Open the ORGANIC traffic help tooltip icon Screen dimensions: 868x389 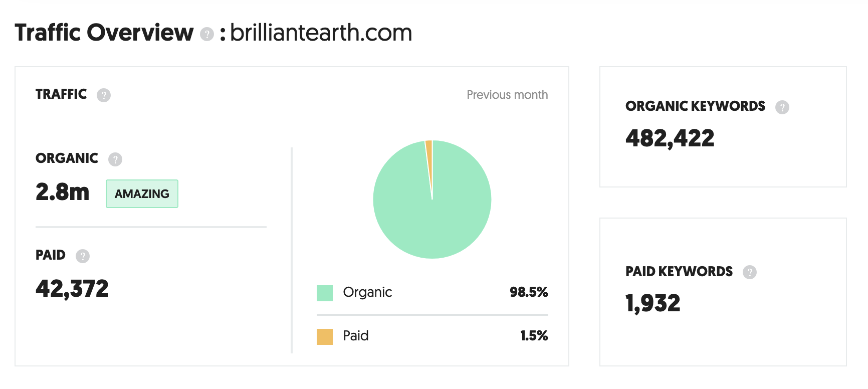tap(115, 159)
